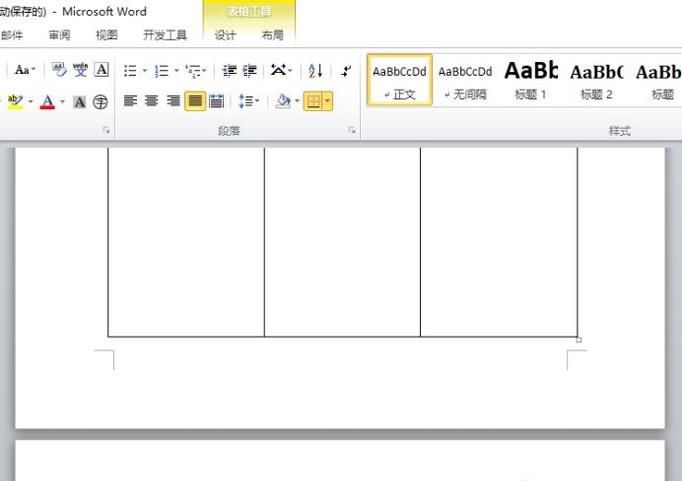
Task: Apply the 无间隔 style
Action: coord(465,80)
